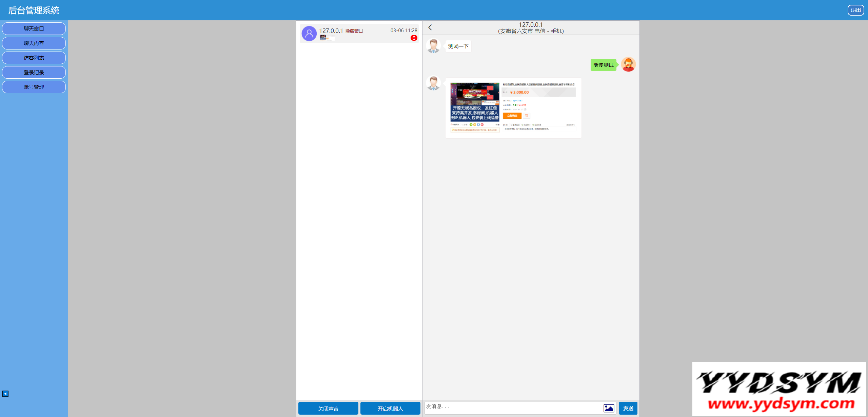Collapse the sidebar using the arrow at bottom left
This screenshot has width=868, height=417.
(5, 394)
